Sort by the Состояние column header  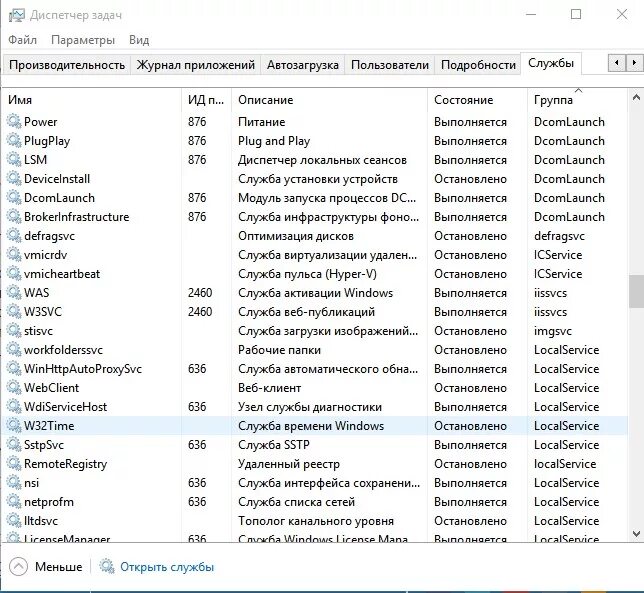pos(477,100)
